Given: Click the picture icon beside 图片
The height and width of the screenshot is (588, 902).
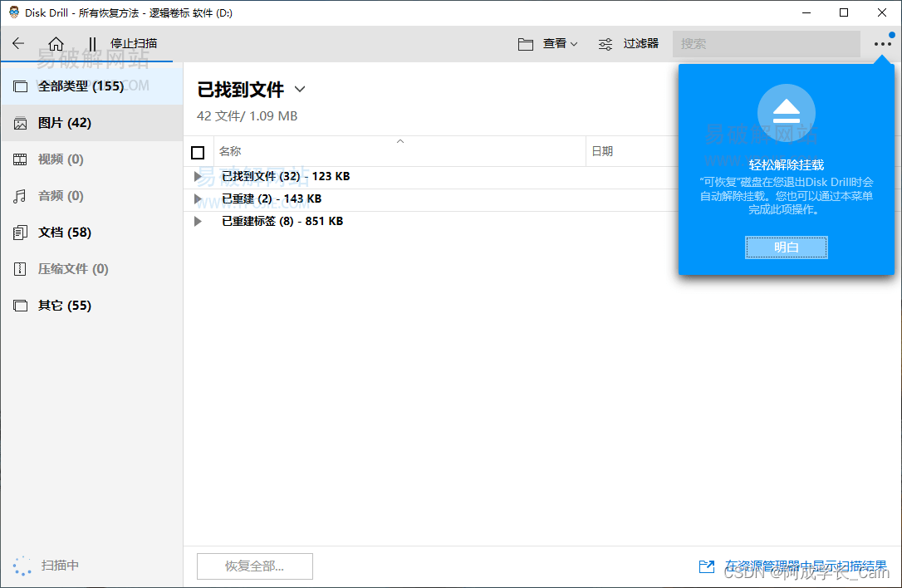Looking at the screenshot, I should pos(20,123).
